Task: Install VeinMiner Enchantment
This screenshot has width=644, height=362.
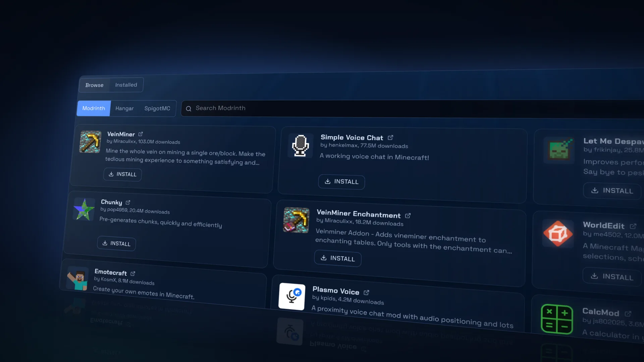Action: 338,258
